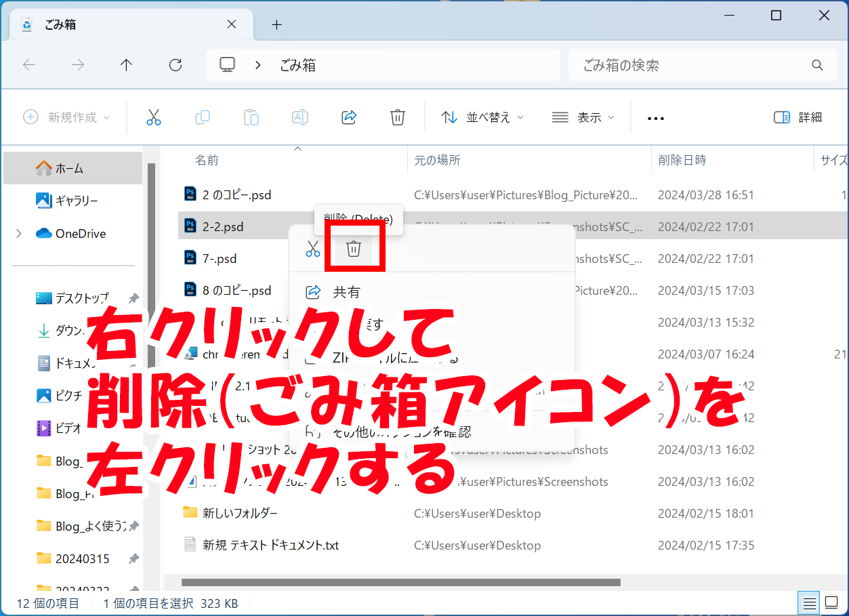849x616 pixels.
Task: Click the toolbar share icon
Action: point(349,117)
